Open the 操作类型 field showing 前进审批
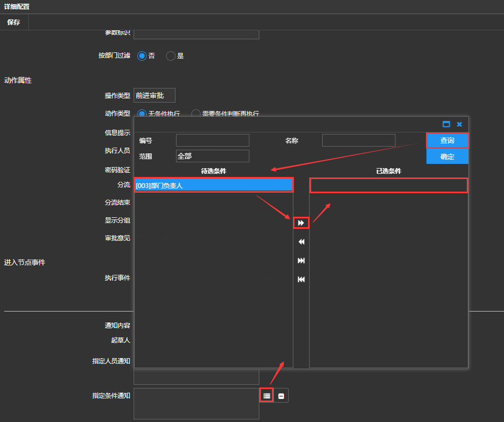Screen dimensions: 504x422 pyautogui.click(x=154, y=95)
